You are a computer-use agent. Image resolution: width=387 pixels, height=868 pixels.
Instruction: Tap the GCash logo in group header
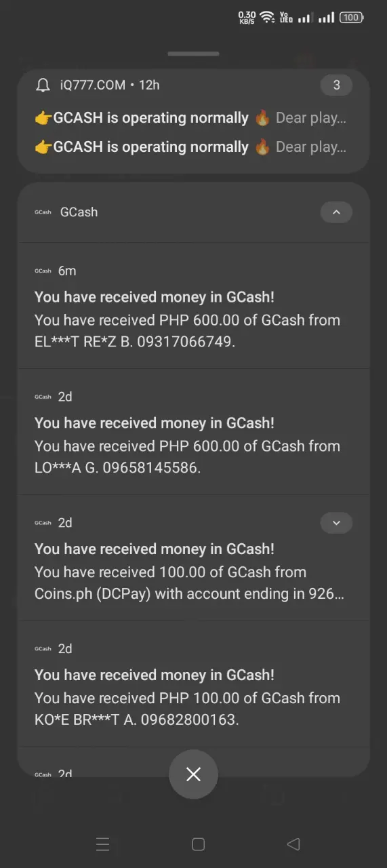tap(43, 212)
